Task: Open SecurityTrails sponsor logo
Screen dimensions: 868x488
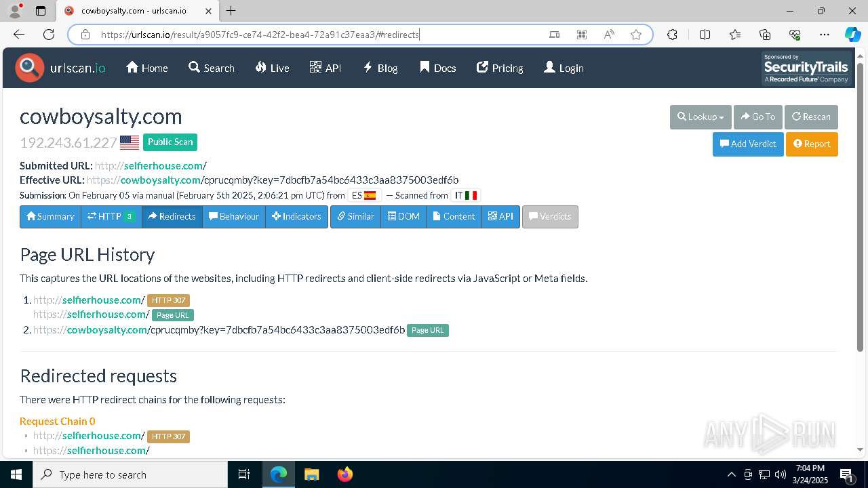Action: (x=806, y=68)
